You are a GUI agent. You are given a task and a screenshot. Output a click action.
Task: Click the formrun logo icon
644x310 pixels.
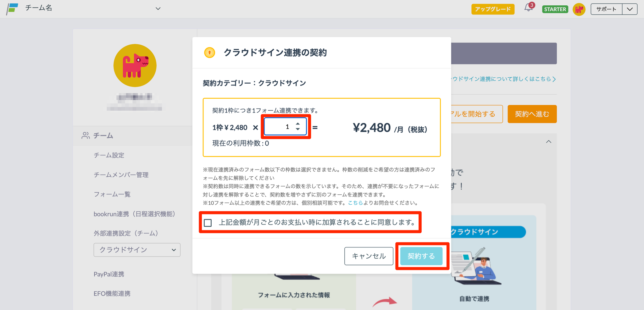tap(13, 8)
